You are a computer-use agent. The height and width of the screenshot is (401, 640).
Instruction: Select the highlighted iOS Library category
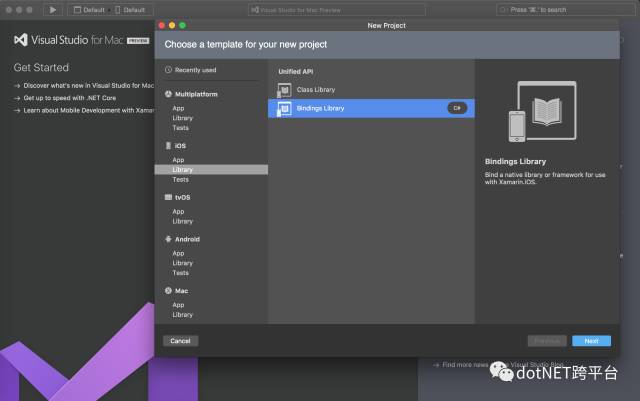coord(211,169)
